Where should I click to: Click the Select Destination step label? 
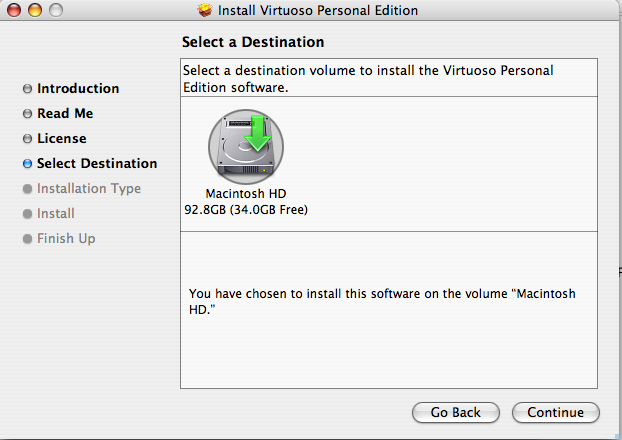tap(97, 163)
